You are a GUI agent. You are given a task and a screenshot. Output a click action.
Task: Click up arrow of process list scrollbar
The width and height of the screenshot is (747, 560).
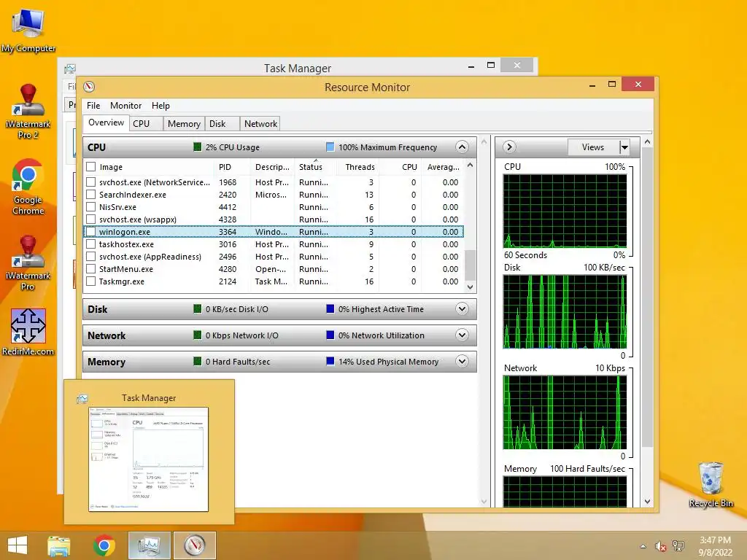(x=471, y=166)
